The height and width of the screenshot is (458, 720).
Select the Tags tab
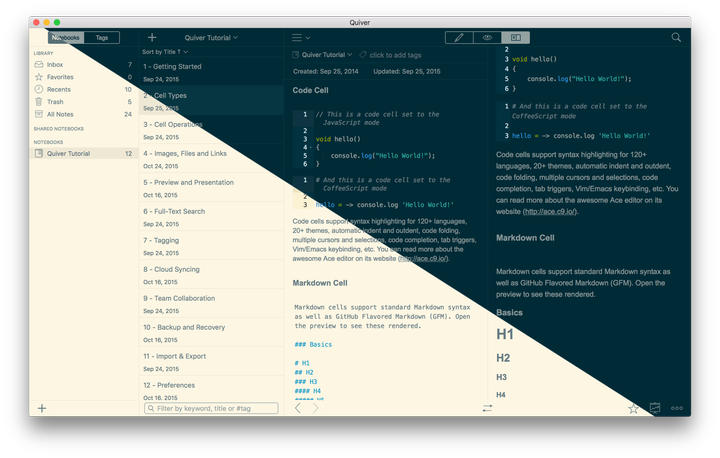(x=102, y=38)
